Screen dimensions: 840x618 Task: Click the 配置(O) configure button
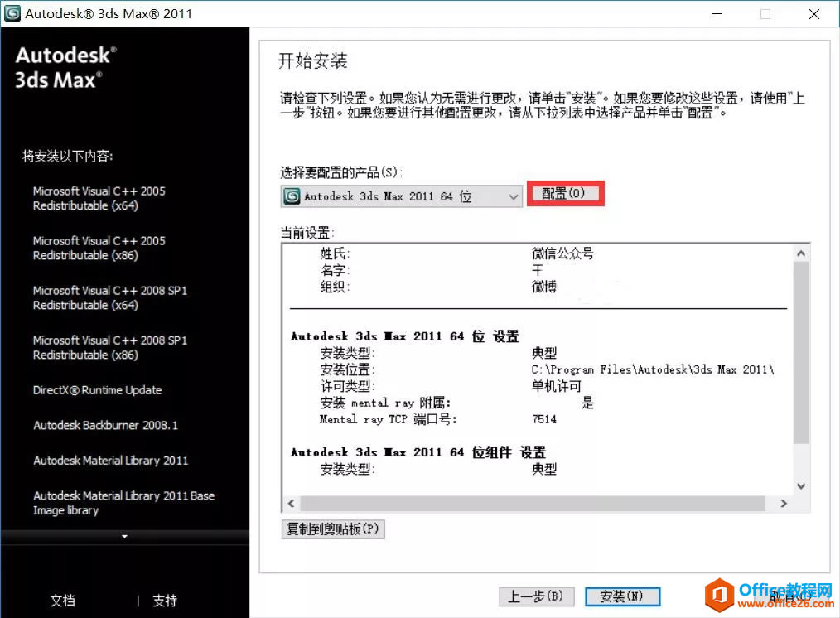566,193
